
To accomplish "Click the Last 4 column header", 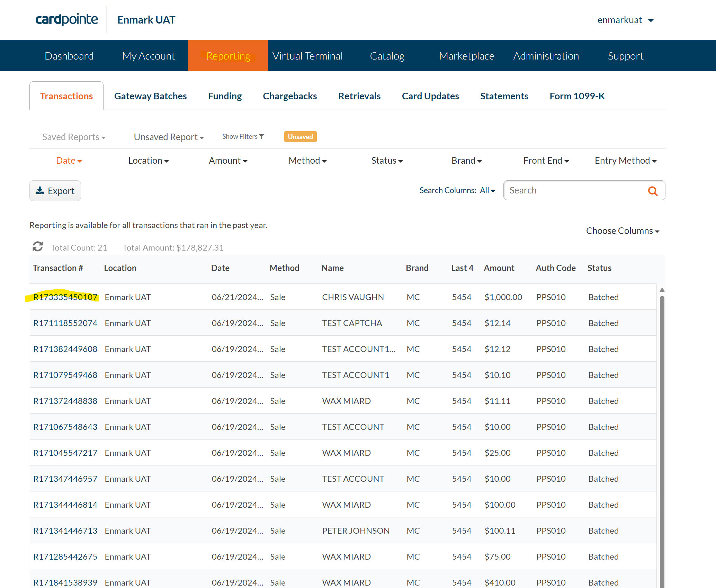I will coord(462,268).
